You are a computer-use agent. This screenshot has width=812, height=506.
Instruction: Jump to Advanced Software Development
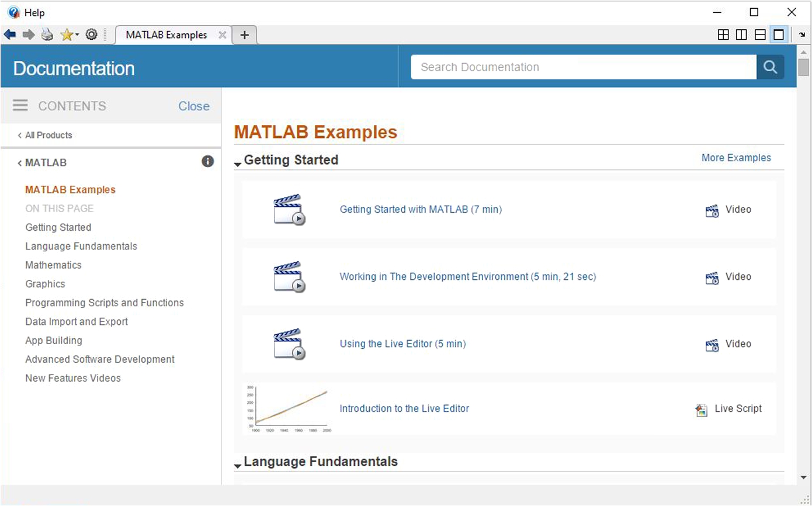click(100, 359)
